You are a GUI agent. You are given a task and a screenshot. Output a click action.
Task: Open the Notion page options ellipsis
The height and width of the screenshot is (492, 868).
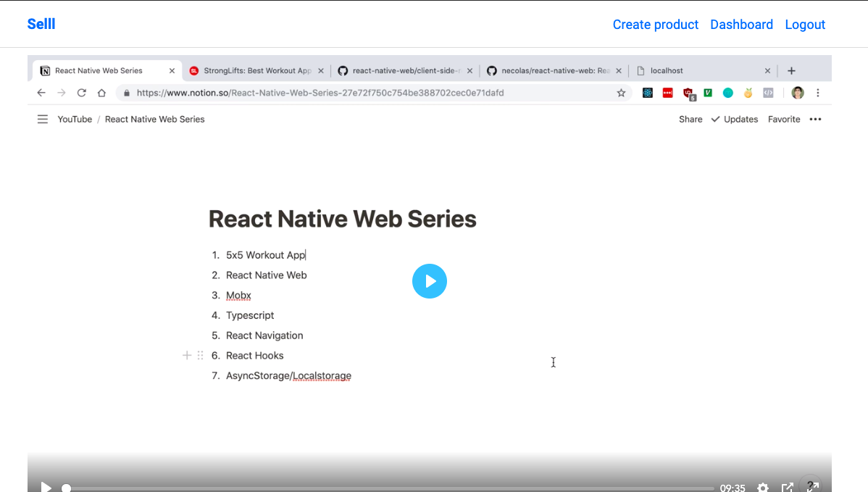pyautogui.click(x=815, y=119)
